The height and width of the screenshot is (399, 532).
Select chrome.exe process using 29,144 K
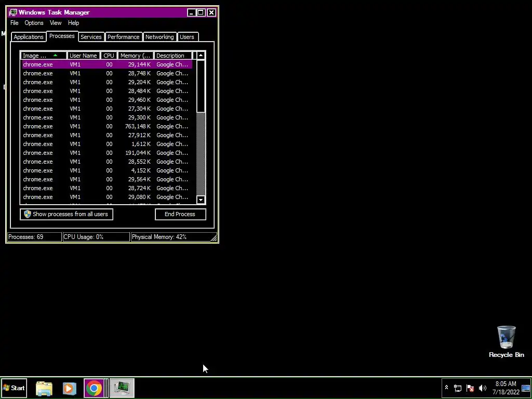pyautogui.click(x=107, y=64)
